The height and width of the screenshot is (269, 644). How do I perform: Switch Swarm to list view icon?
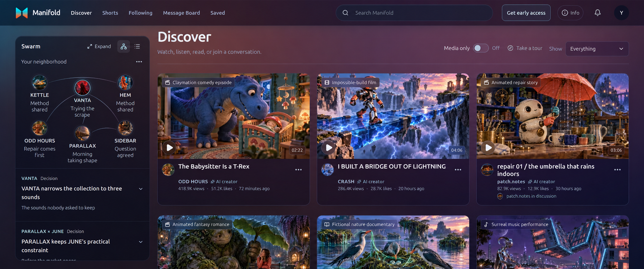[x=137, y=46]
